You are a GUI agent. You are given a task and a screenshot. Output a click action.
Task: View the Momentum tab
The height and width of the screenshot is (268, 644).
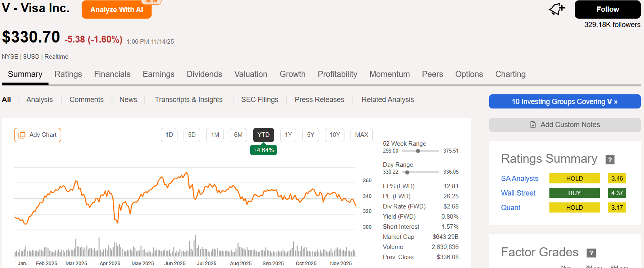click(x=390, y=74)
